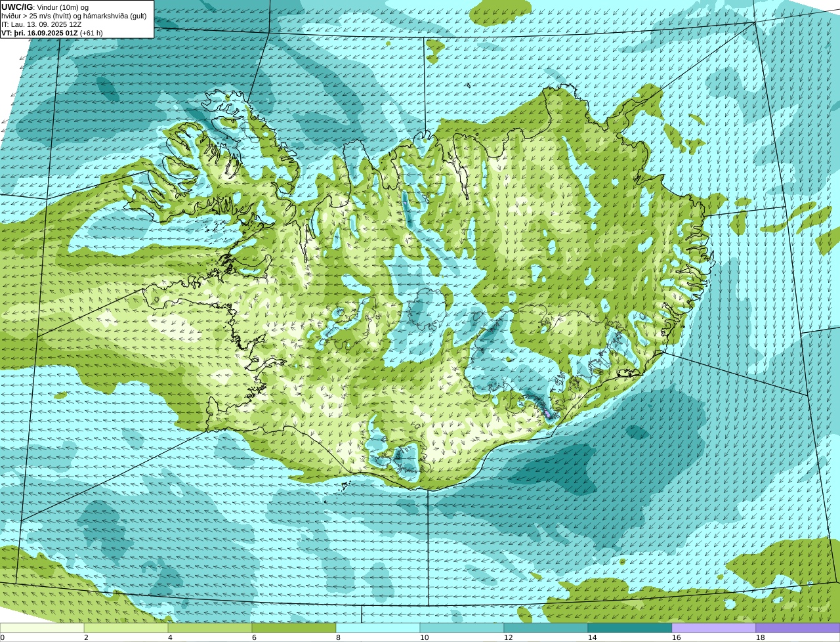This screenshot has width=840, height=642.
Task: Click the legend scale label '12'
Action: pyautogui.click(x=508, y=637)
